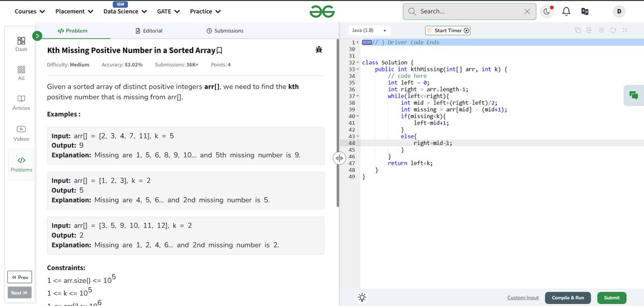Image resolution: width=644 pixels, height=306 pixels.
Task: Open Custom Input link
Action: click(x=523, y=297)
